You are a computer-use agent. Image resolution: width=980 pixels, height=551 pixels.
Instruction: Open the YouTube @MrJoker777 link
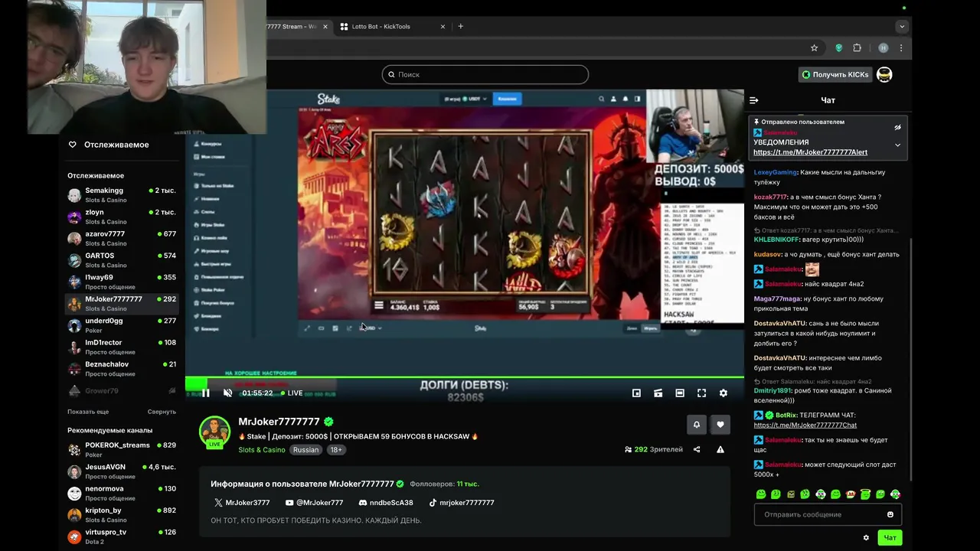coord(314,503)
